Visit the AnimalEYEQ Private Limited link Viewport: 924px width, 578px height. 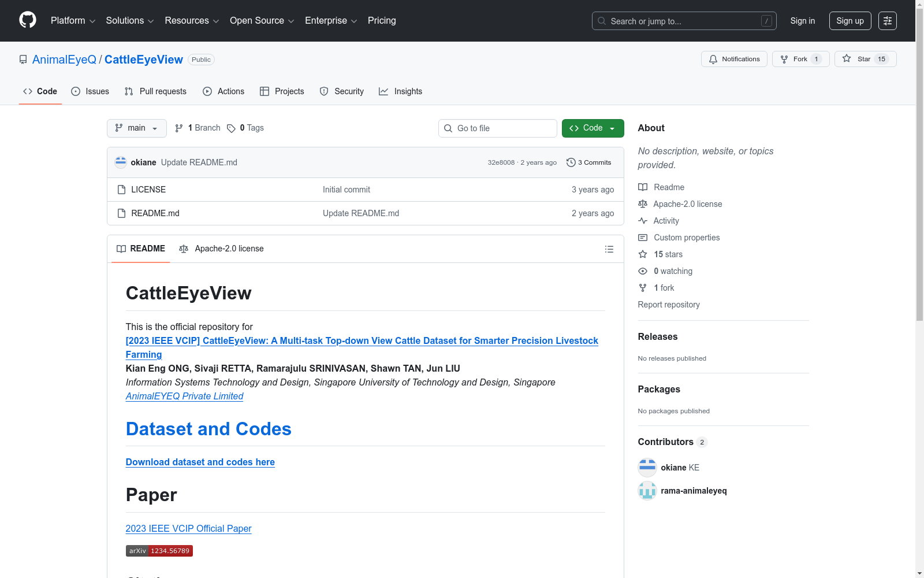[185, 397]
